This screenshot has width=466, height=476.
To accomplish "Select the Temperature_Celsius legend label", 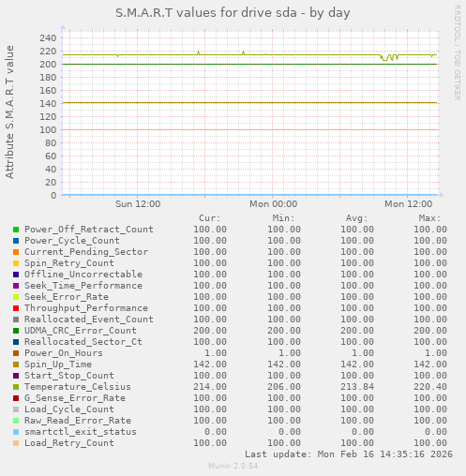I will (x=78, y=387).
